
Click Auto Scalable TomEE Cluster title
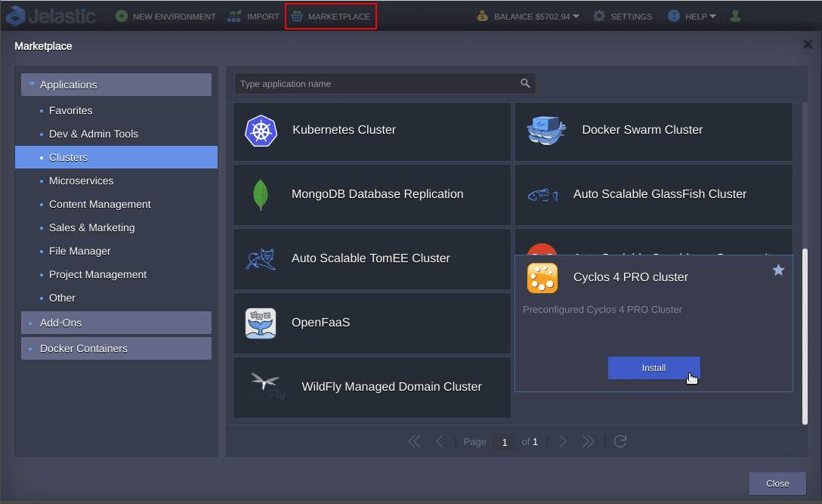371,258
